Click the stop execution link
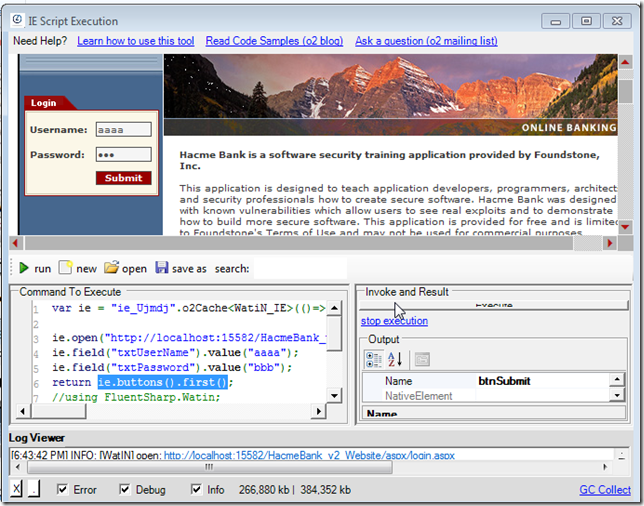Screen dimensions: 644x506 [x=394, y=321]
